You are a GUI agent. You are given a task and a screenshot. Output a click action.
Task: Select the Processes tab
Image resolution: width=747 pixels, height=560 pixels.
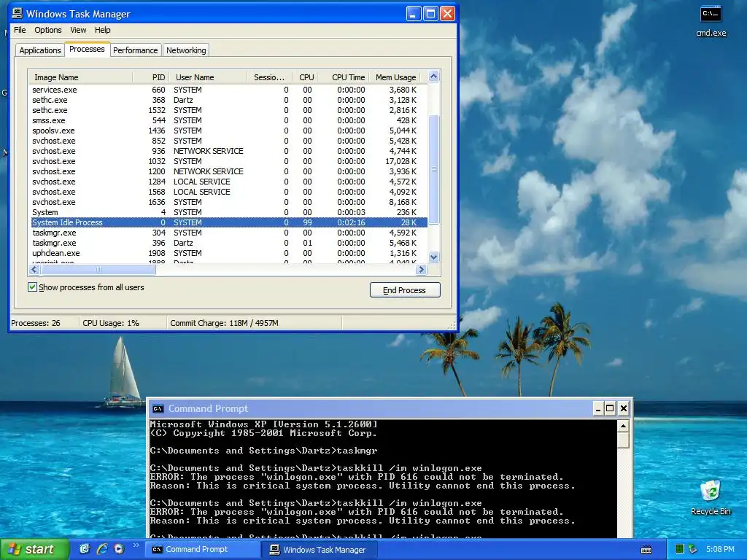point(87,49)
